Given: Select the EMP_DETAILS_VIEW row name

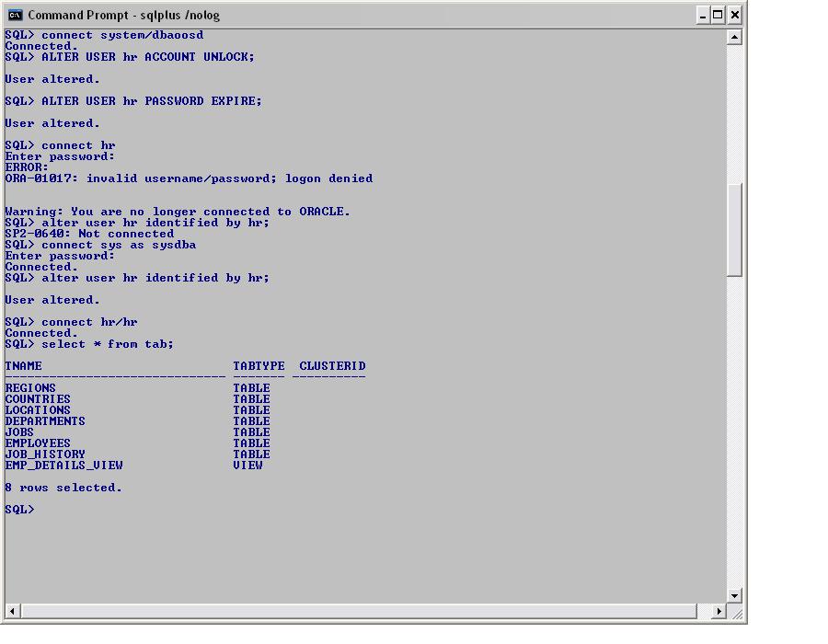Looking at the screenshot, I should (x=63, y=466).
